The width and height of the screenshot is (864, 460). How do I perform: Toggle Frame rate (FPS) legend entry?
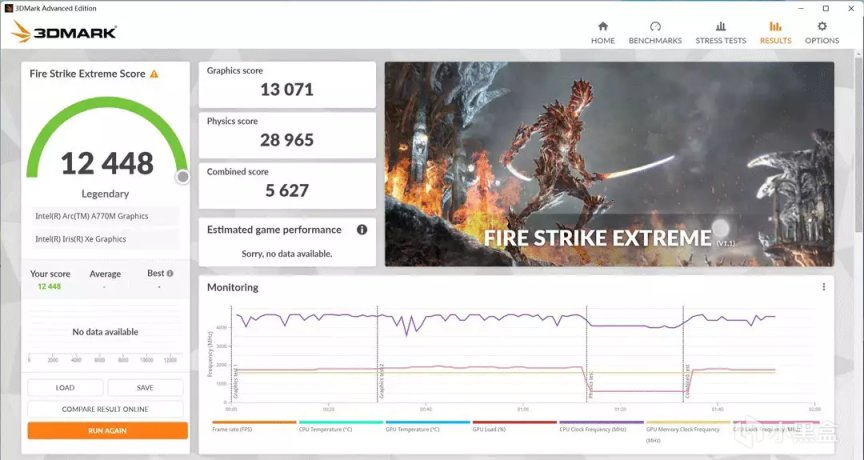coord(254,426)
